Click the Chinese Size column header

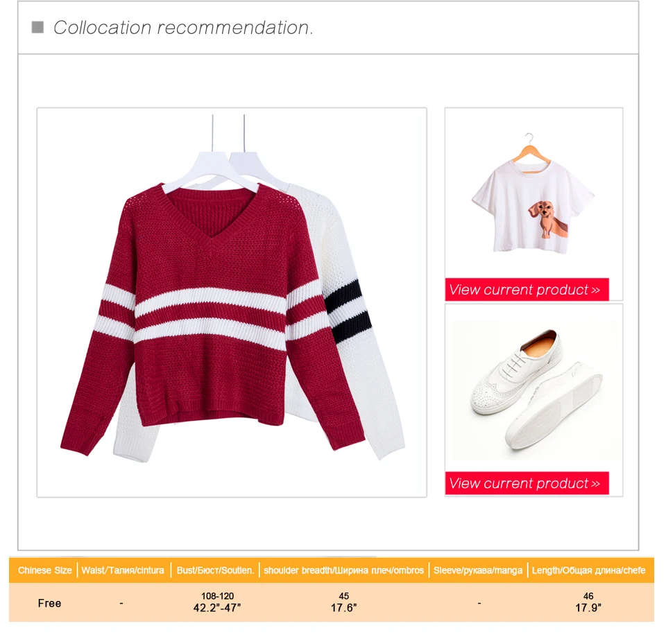click(44, 570)
